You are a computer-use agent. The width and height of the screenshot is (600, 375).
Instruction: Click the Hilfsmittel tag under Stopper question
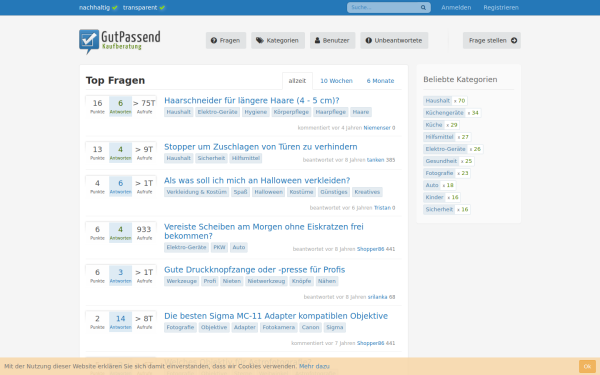pyautogui.click(x=246, y=158)
